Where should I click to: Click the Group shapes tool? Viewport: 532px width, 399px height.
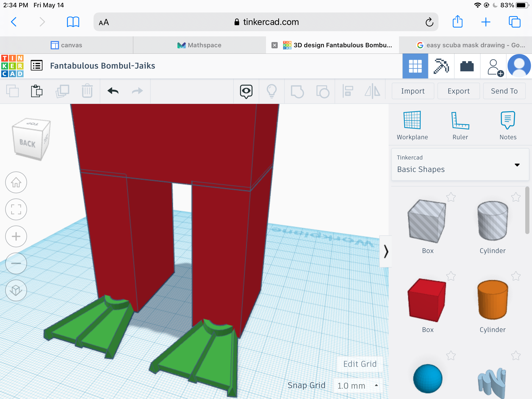pos(297,91)
